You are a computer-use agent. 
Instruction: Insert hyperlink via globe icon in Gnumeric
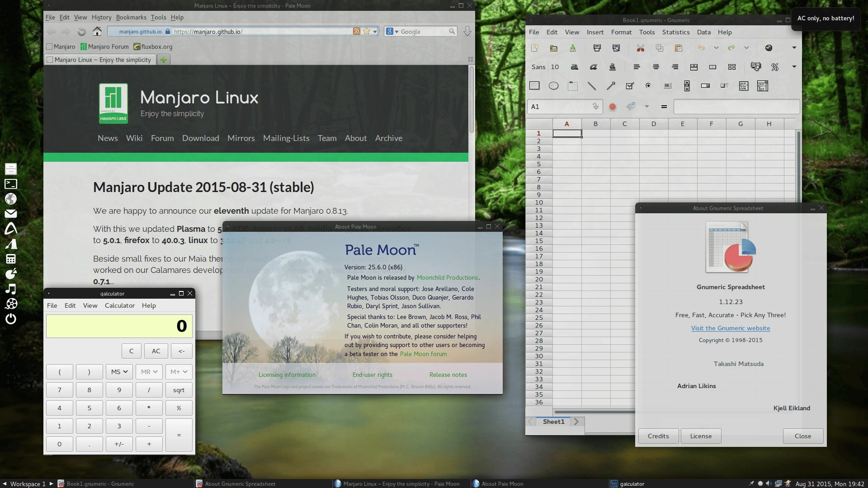(769, 48)
